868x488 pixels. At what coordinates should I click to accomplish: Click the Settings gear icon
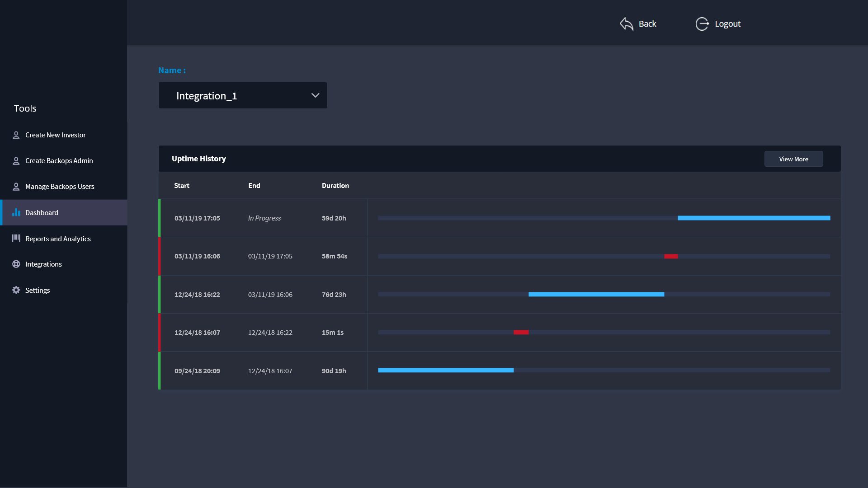tap(16, 290)
